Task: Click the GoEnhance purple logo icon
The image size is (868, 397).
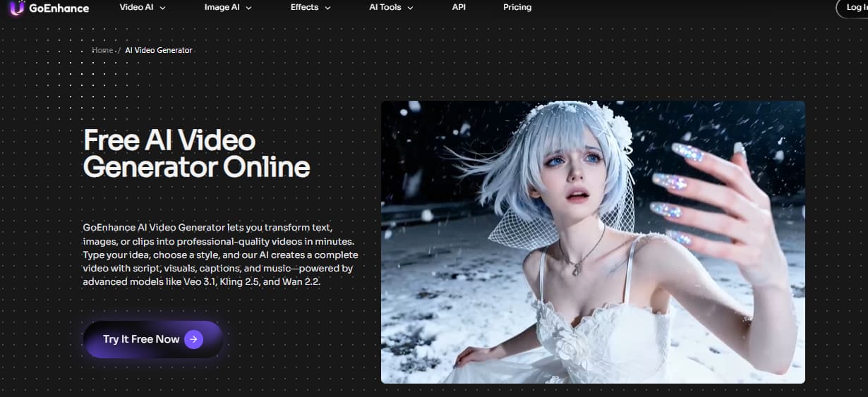Action: pyautogui.click(x=16, y=8)
